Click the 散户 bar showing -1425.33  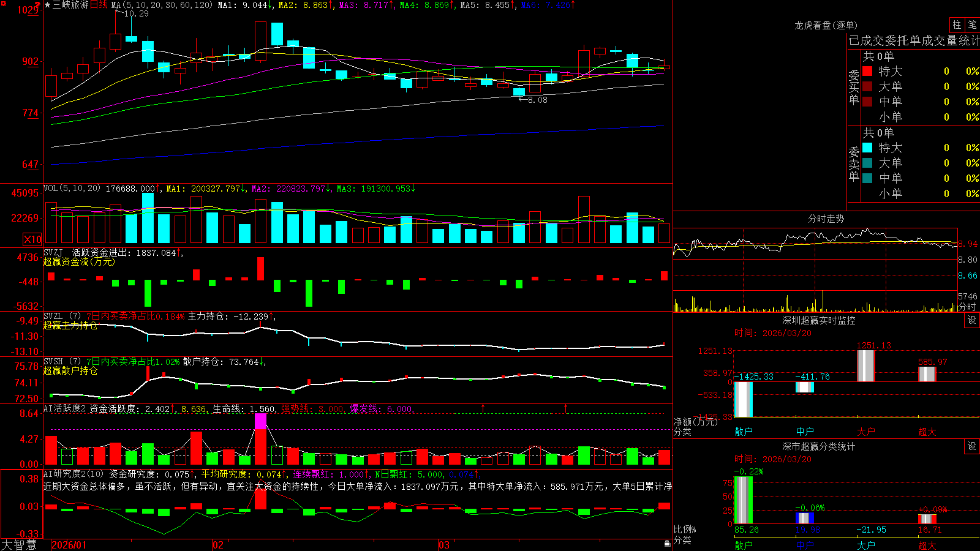point(744,399)
